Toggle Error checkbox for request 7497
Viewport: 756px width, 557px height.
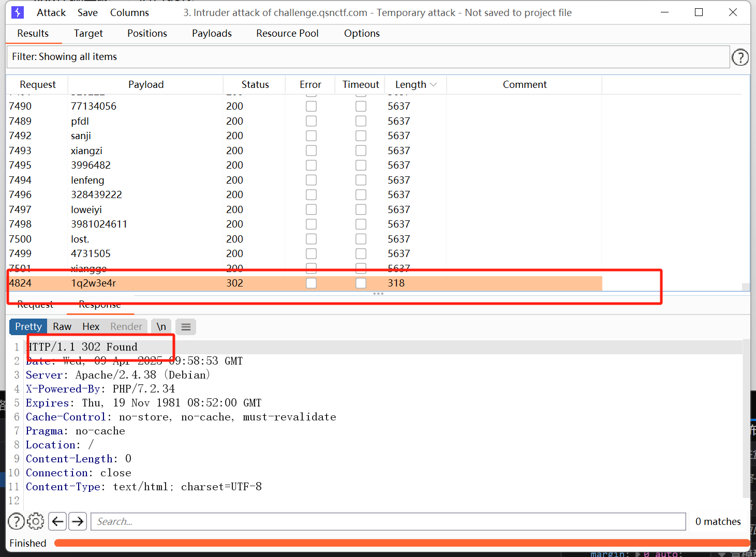click(311, 209)
